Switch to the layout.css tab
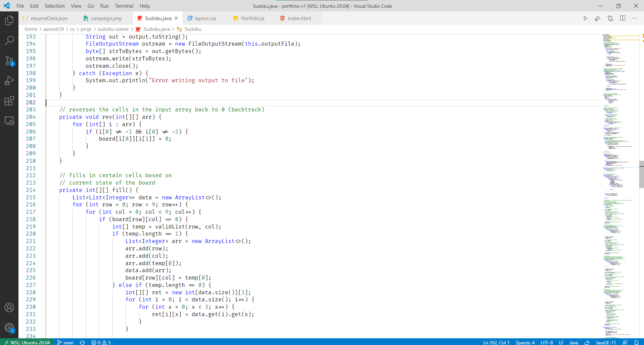Image resolution: width=644 pixels, height=345 pixels. click(205, 18)
